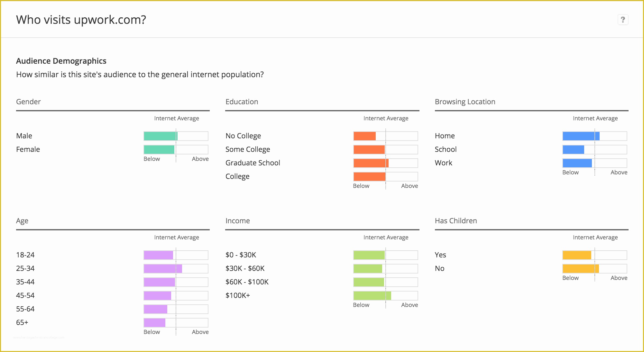This screenshot has height=352, width=644.
Task: Select the 55-64 age bar
Action: (x=176, y=309)
